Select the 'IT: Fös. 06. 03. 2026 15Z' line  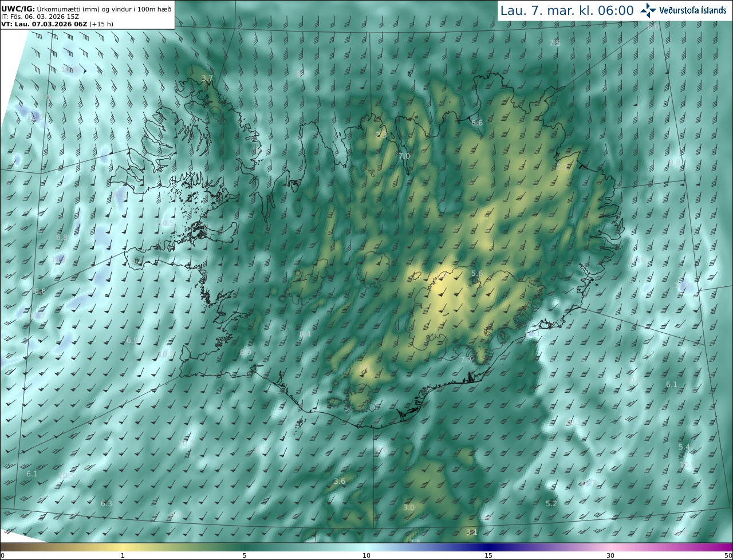pyautogui.click(x=40, y=16)
